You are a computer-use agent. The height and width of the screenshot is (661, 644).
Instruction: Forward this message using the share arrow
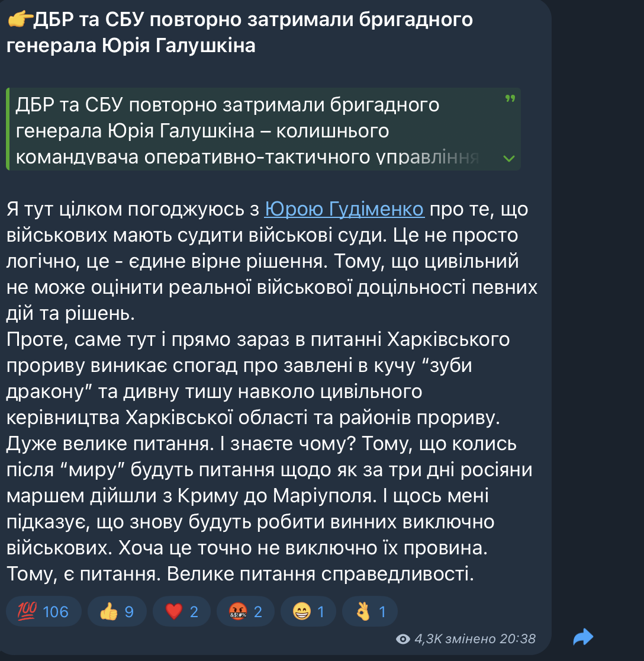[x=583, y=637]
